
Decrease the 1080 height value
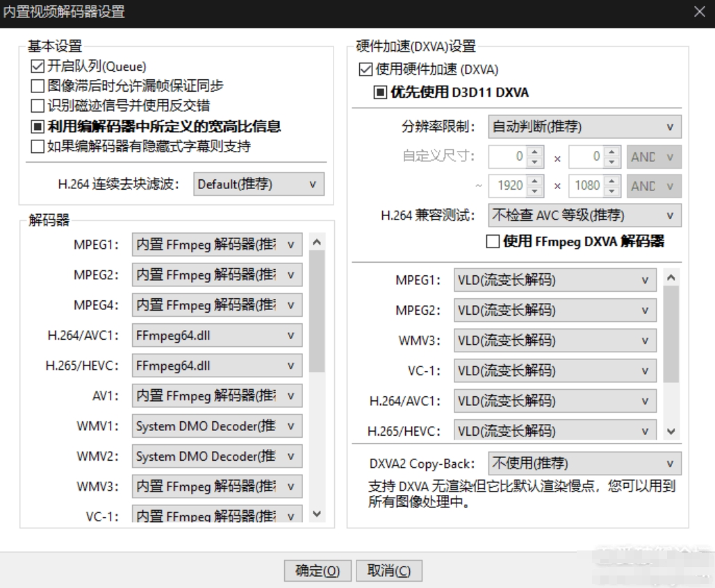[x=612, y=192]
